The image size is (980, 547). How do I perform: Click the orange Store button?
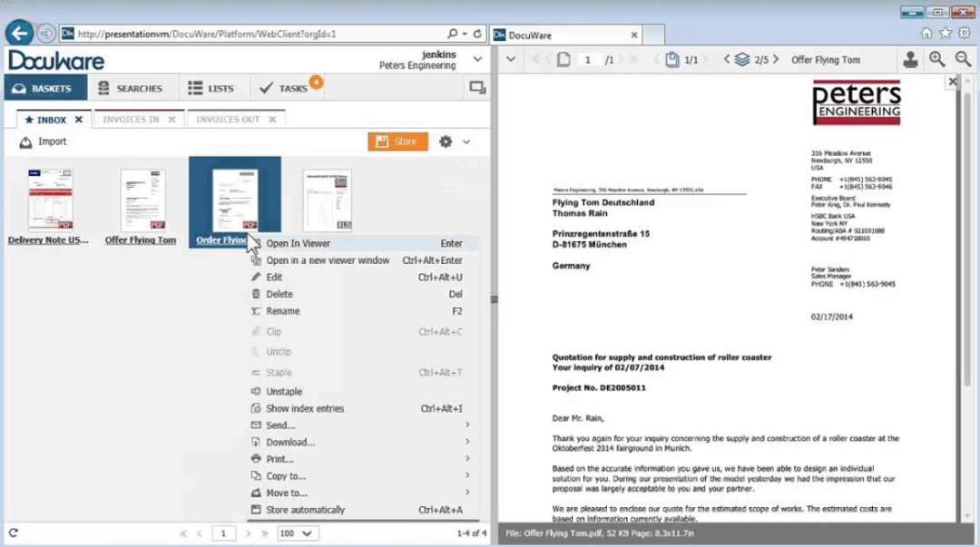click(397, 142)
